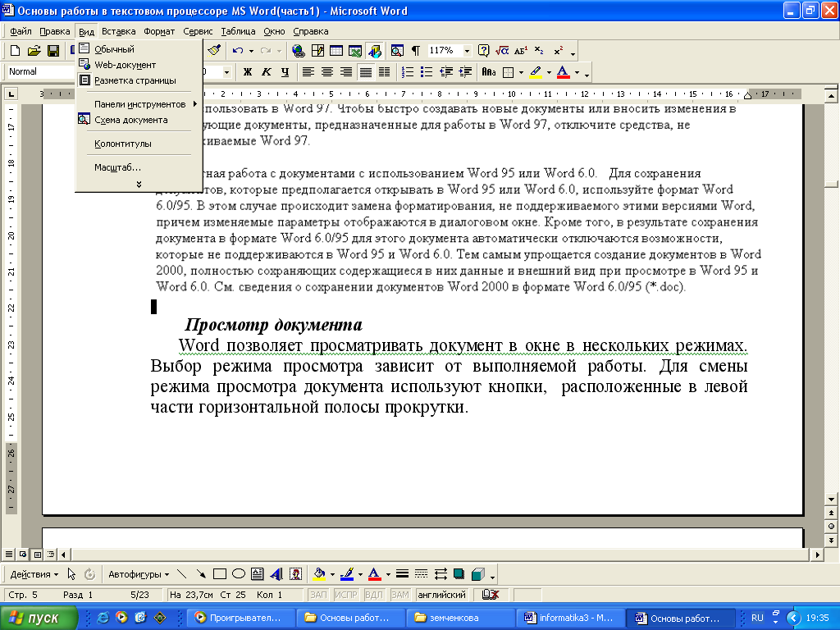Open font color dropdown arrow in formatting toolbar
This screenshot has width=840, height=630.
(577, 72)
